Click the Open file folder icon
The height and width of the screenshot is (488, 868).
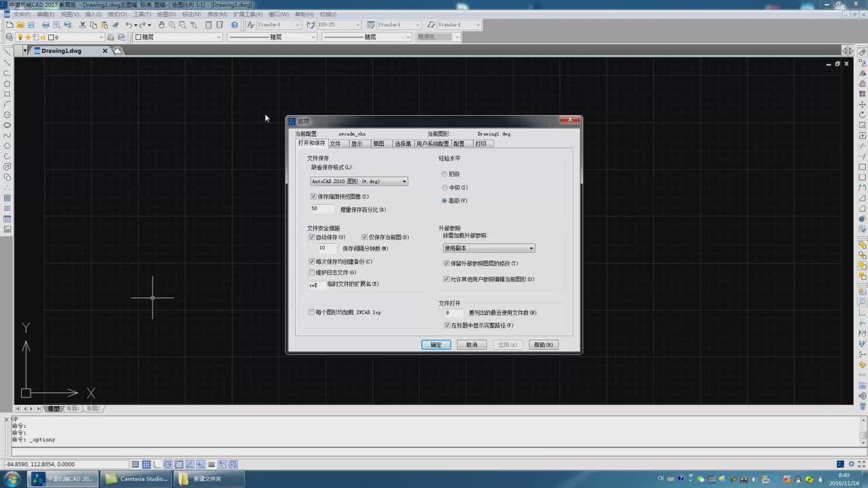tap(20, 25)
